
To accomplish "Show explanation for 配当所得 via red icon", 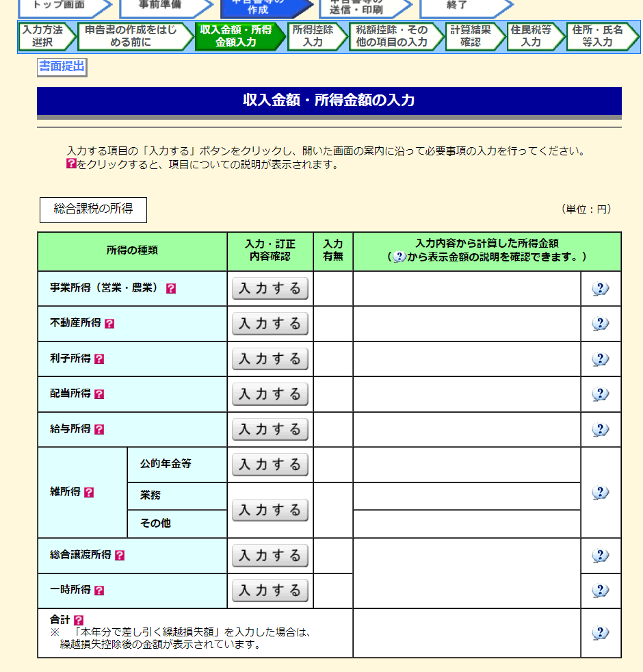I will point(99,394).
